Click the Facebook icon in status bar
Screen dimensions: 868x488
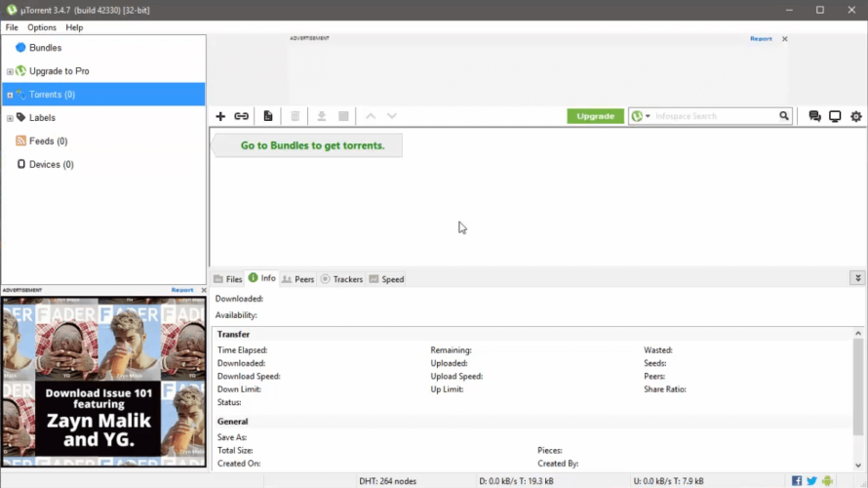(797, 481)
